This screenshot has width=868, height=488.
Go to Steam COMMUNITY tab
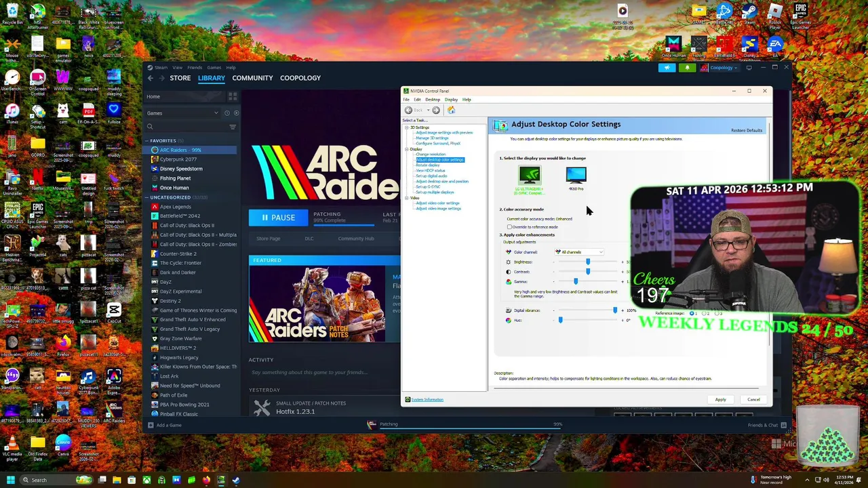[x=252, y=78]
